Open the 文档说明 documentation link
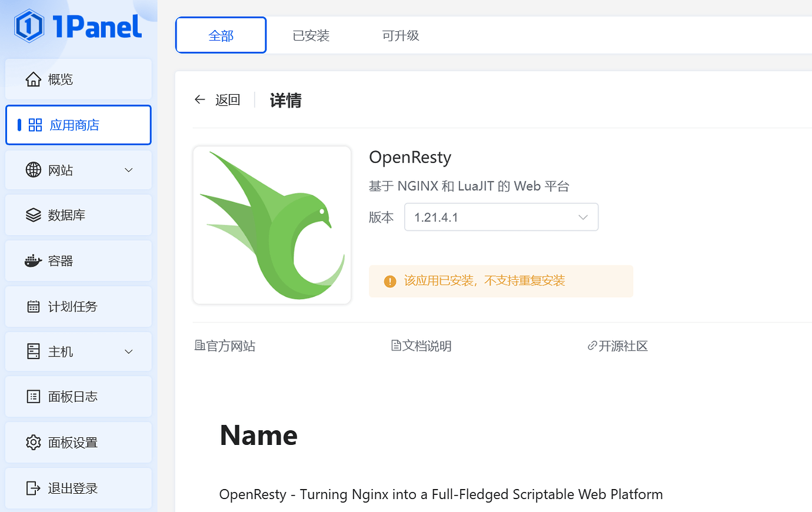This screenshot has width=812, height=512. tap(421, 346)
